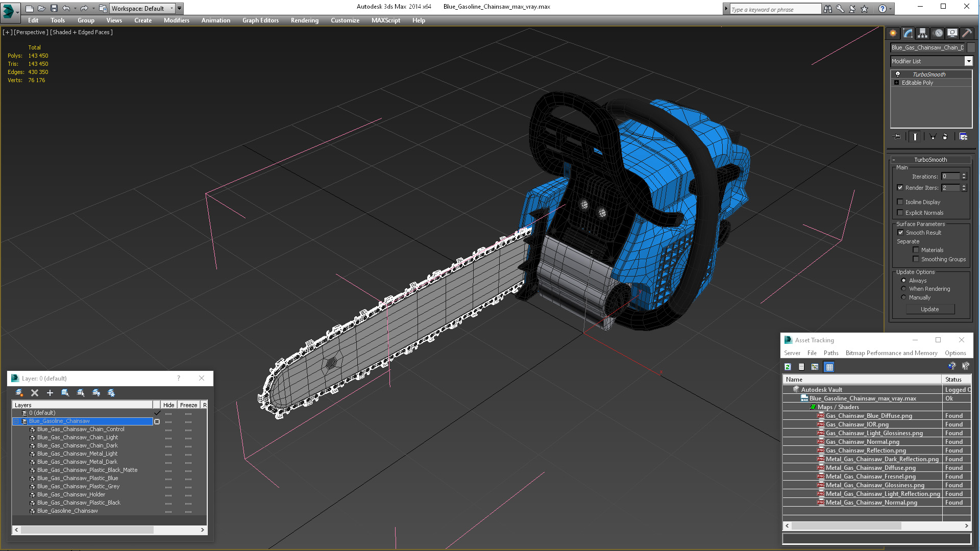The image size is (980, 551).
Task: Click the Open File icon
Action: 42,8
